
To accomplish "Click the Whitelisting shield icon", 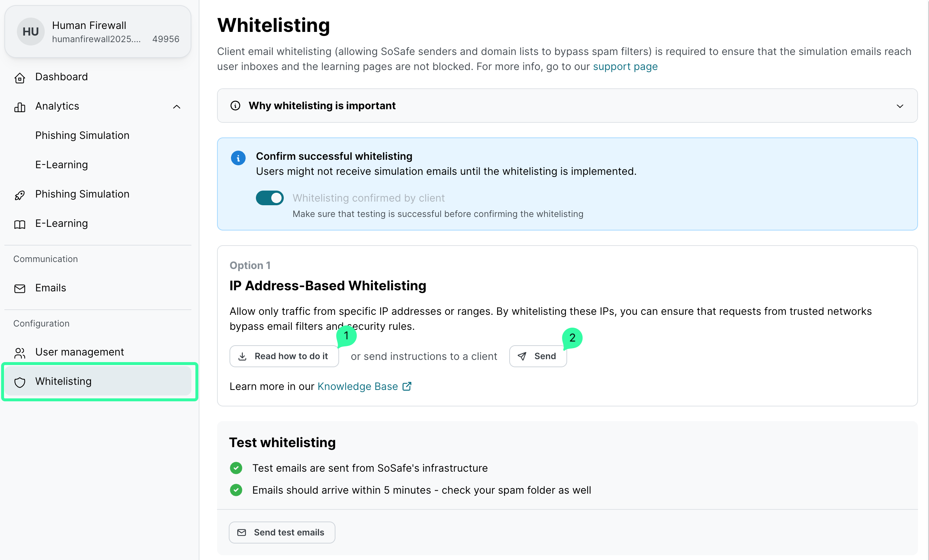I will pos(19,382).
